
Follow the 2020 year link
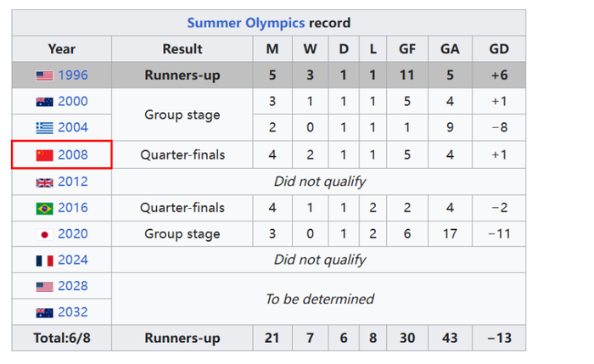tap(73, 234)
